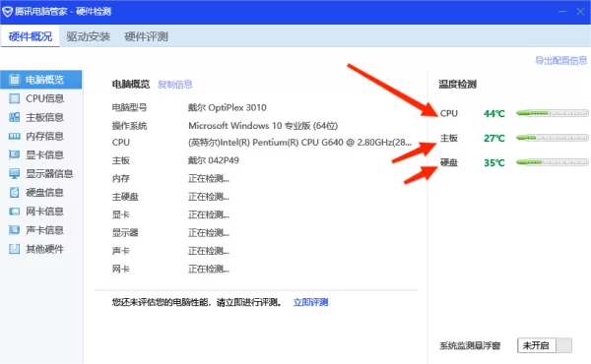Switch to the 硬件概况 tab
Viewport: 591px width, 364px height.
31,36
